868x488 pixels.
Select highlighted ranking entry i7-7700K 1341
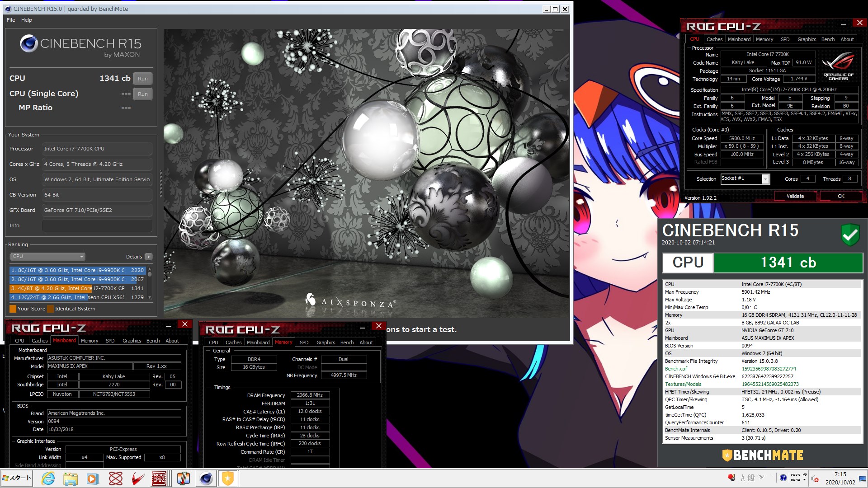[77, 288]
